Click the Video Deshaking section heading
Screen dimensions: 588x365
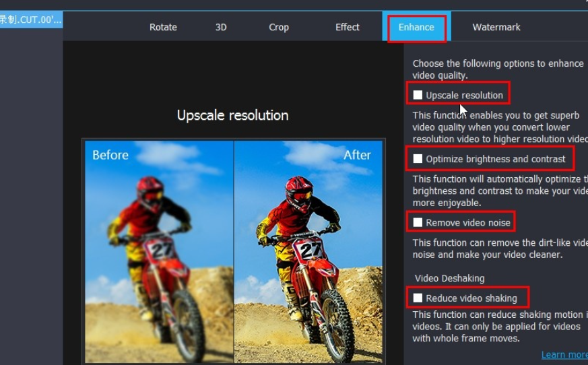click(x=450, y=278)
